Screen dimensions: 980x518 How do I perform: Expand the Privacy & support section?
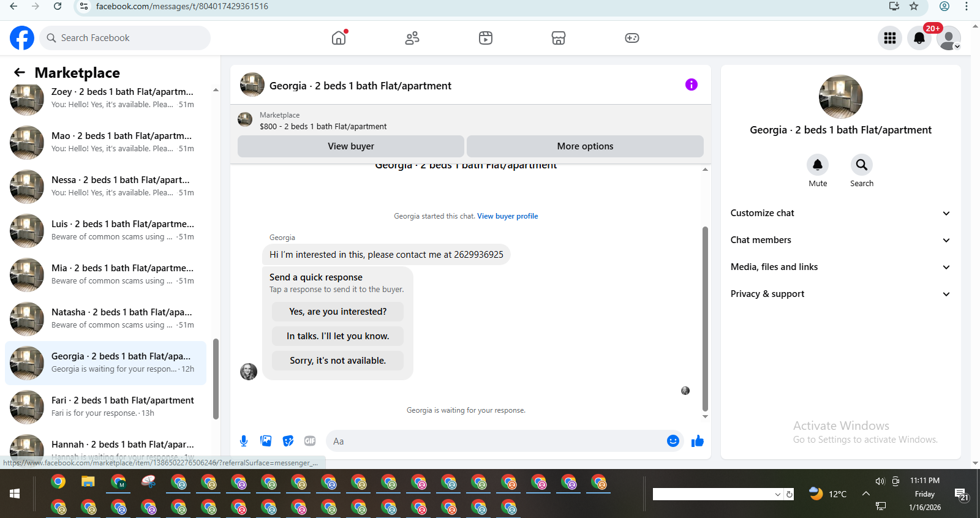pyautogui.click(x=840, y=294)
